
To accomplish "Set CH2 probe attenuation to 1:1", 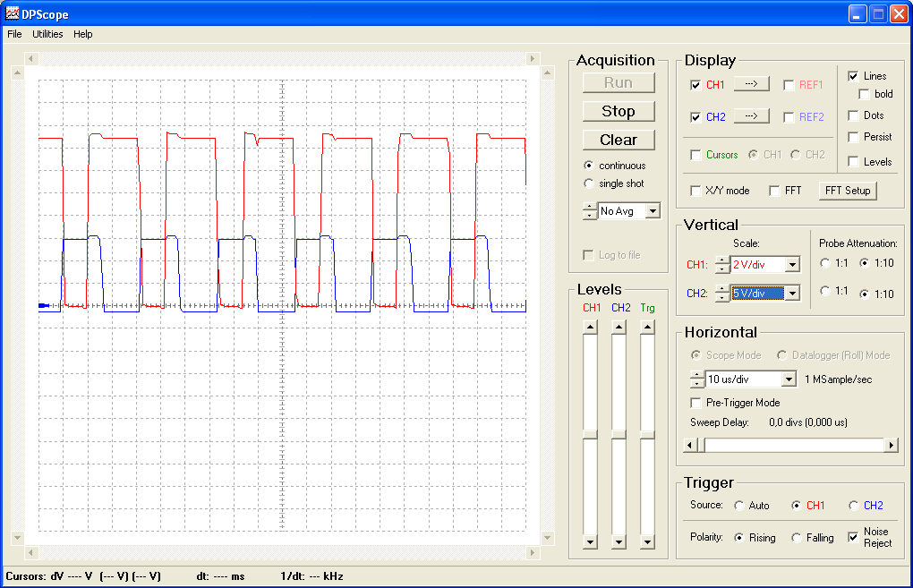I will (x=825, y=291).
